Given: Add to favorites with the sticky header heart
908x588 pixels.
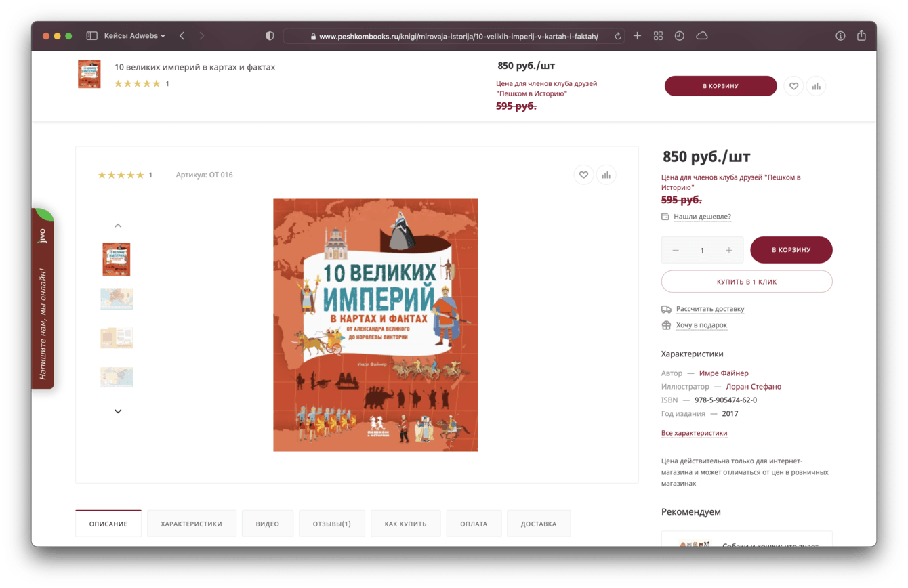Looking at the screenshot, I should point(793,86).
